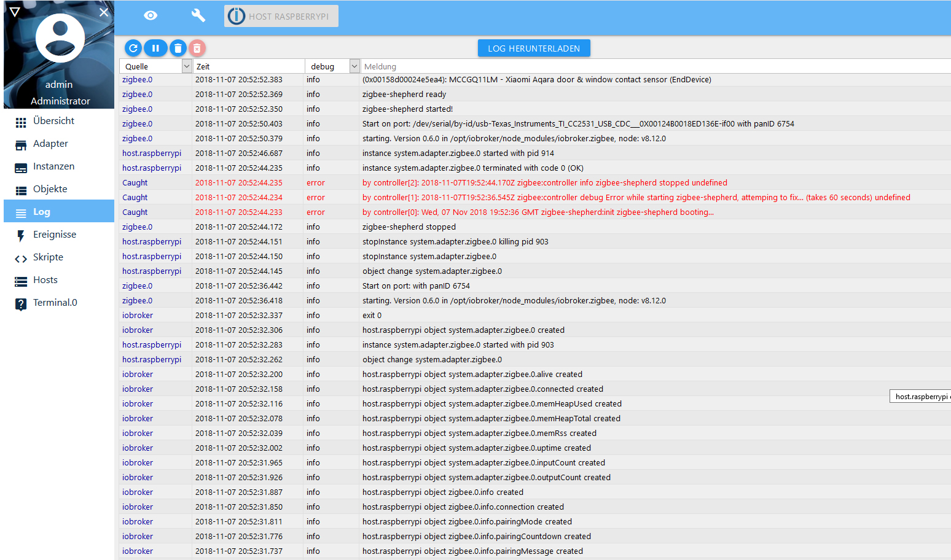Click message 'zigbee-shepherd stopped'
Viewport: 951px width, 560px height.
point(409,227)
